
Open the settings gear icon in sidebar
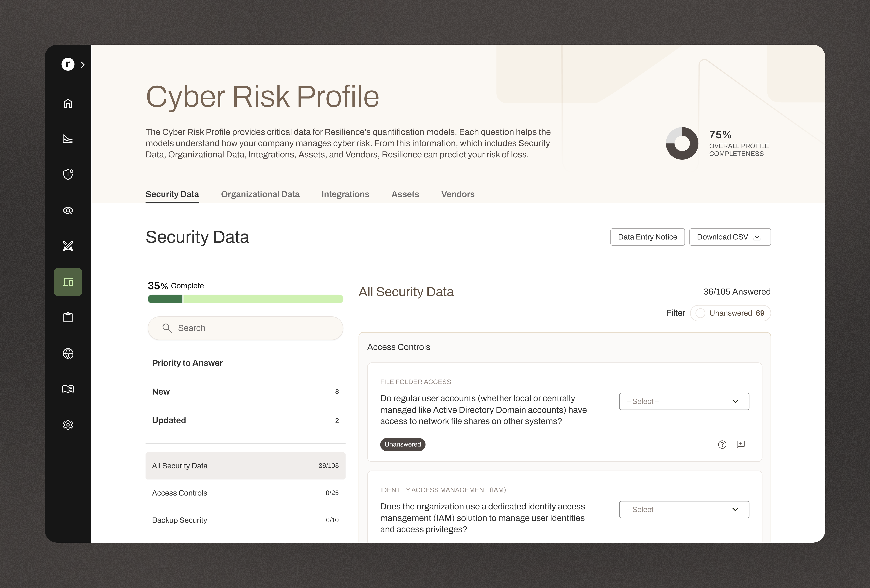68,425
